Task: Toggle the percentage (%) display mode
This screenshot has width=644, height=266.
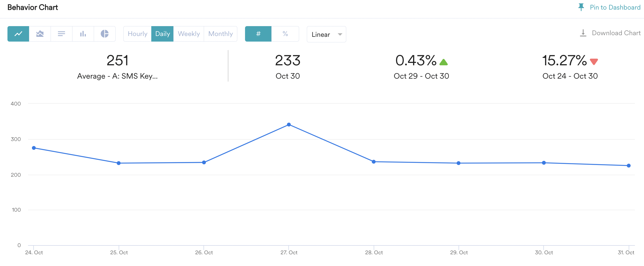Action: click(x=285, y=34)
